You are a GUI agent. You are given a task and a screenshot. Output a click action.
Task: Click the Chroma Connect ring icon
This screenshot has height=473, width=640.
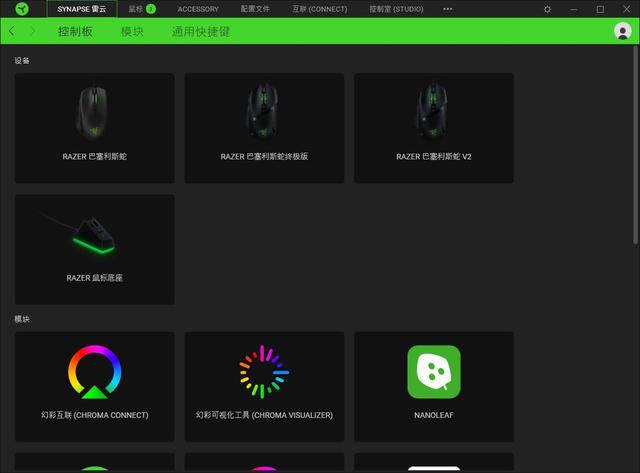tap(95, 372)
